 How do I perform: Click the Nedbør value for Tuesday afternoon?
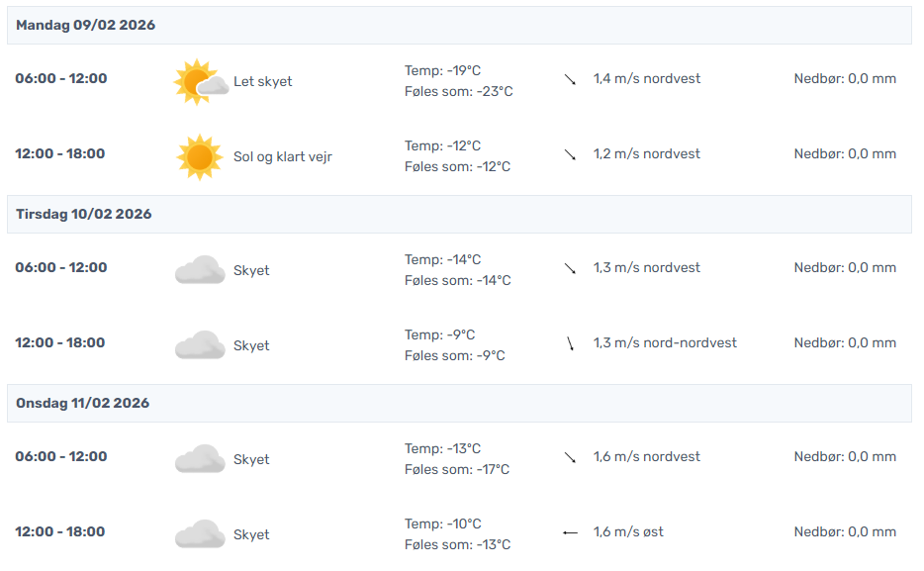pos(845,342)
